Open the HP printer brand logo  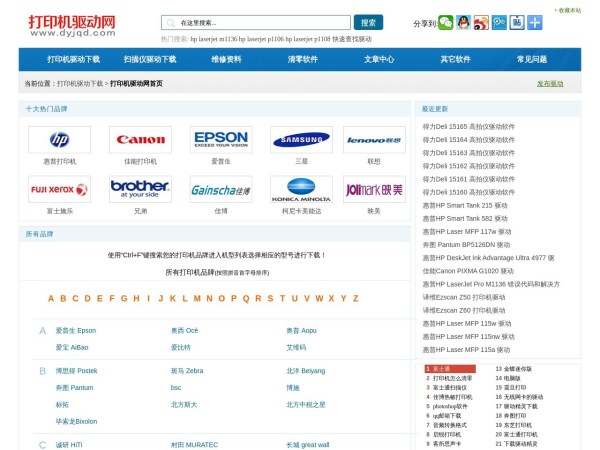(x=59, y=139)
